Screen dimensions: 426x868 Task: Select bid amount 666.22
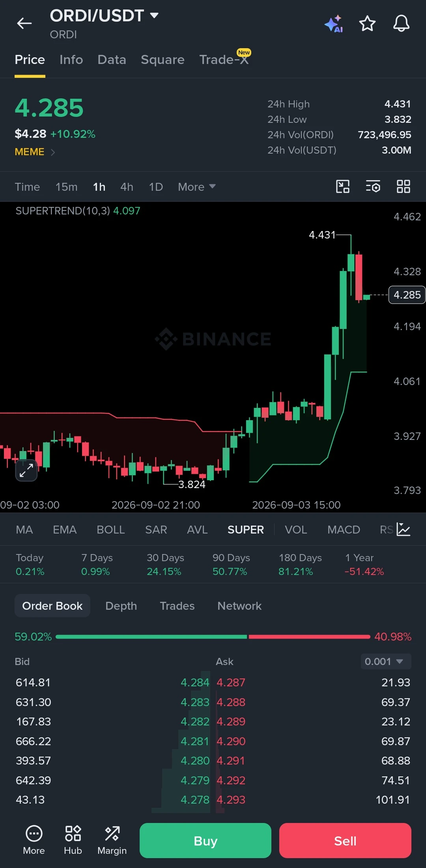(x=34, y=741)
